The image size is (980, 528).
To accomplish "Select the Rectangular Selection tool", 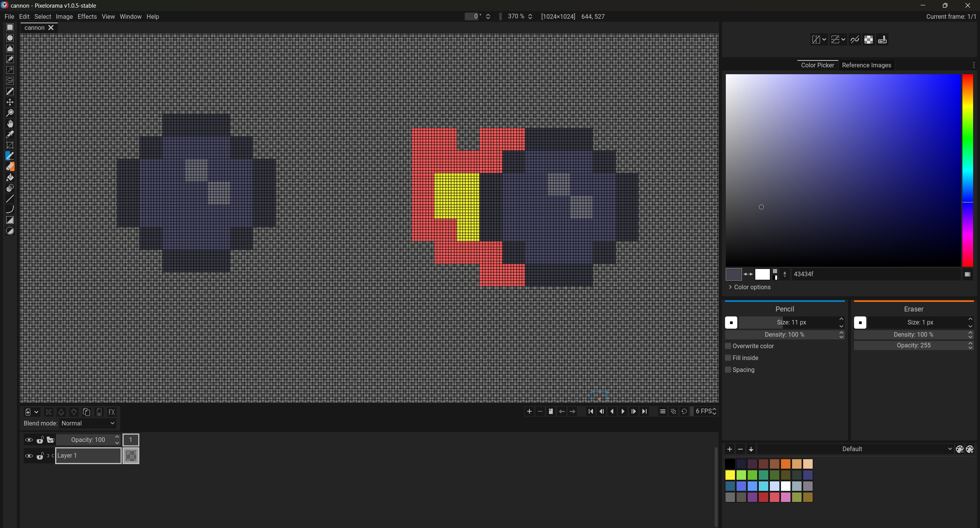I will (x=10, y=27).
